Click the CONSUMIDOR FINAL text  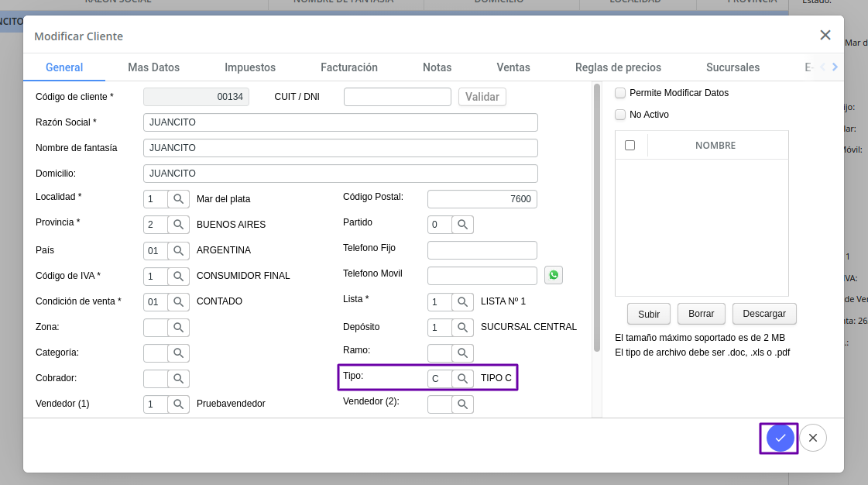point(243,276)
